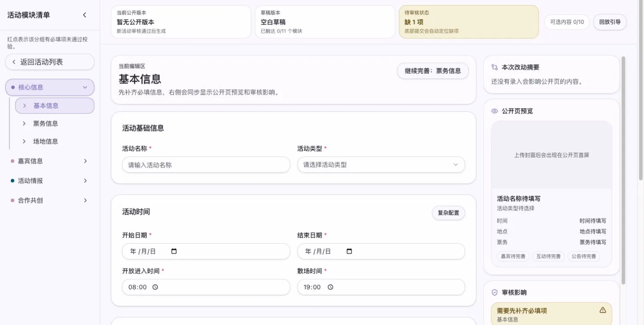
Task: Focus the 开放进入时间 time field
Action: [206, 287]
